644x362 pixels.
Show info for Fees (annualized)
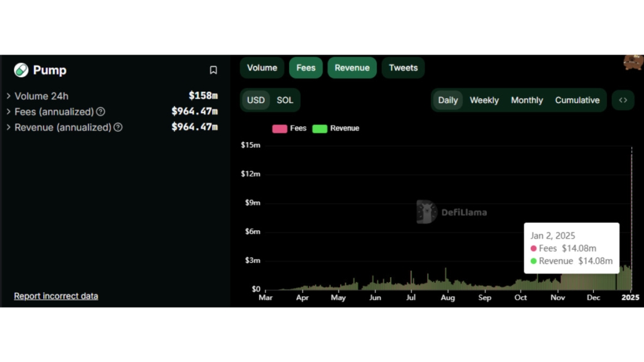tap(101, 112)
